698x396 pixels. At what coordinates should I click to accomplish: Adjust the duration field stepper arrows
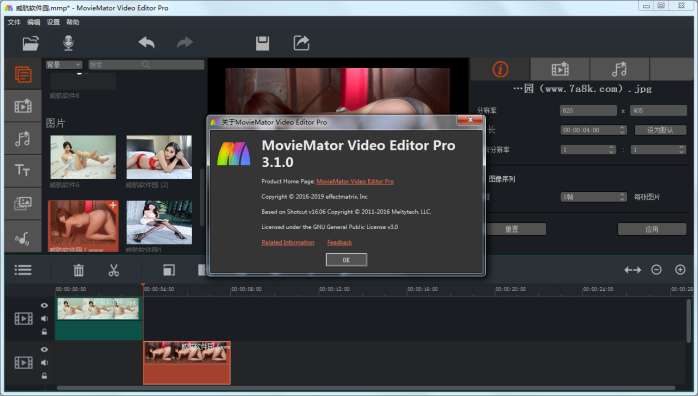[x=622, y=130]
